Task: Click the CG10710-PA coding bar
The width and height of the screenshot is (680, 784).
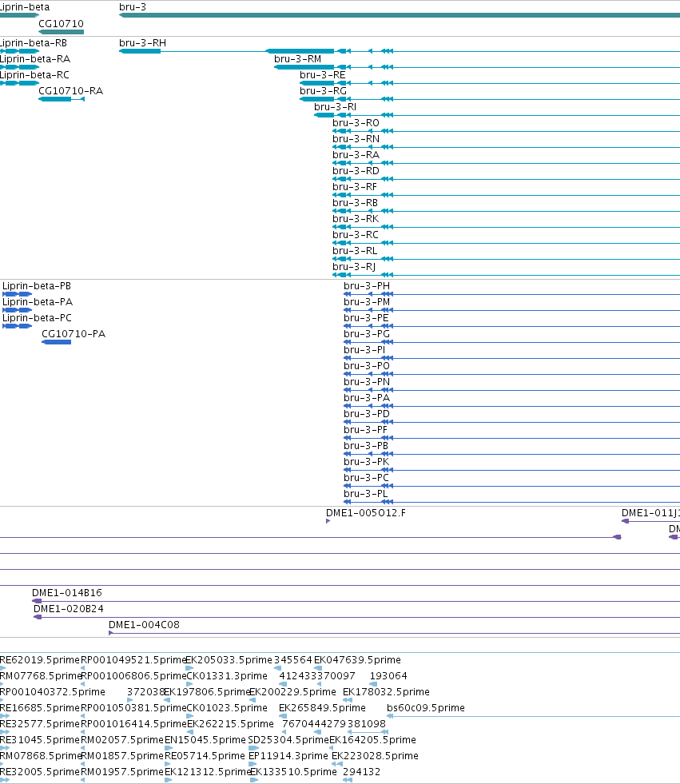Action: pos(57,342)
